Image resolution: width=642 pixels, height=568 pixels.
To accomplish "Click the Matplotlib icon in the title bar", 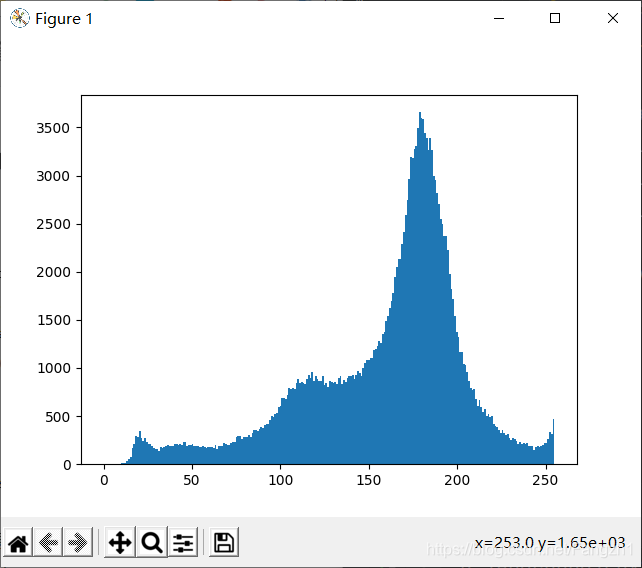I will (20, 18).
